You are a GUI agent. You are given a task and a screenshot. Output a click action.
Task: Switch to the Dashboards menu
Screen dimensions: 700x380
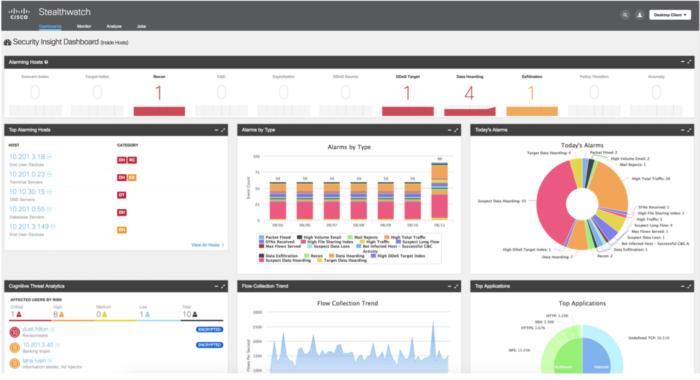click(x=50, y=26)
